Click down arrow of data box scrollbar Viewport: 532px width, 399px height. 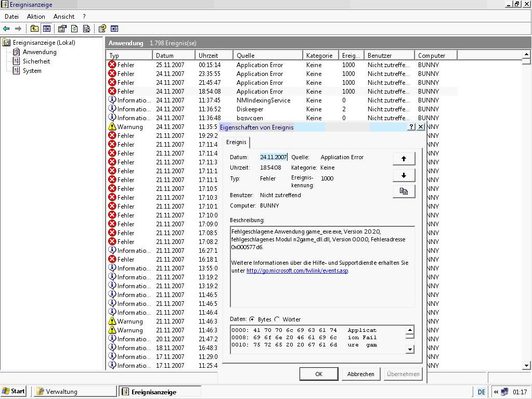pyautogui.click(x=410, y=349)
